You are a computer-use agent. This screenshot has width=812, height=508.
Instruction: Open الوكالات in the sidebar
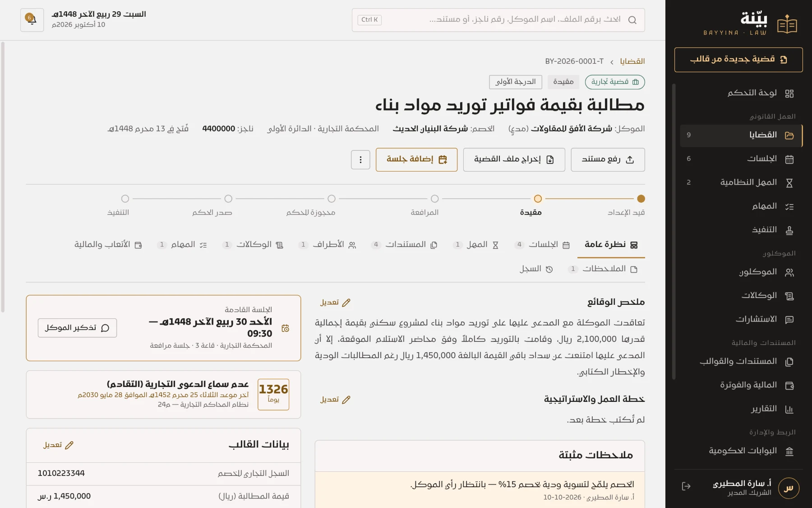click(741, 296)
